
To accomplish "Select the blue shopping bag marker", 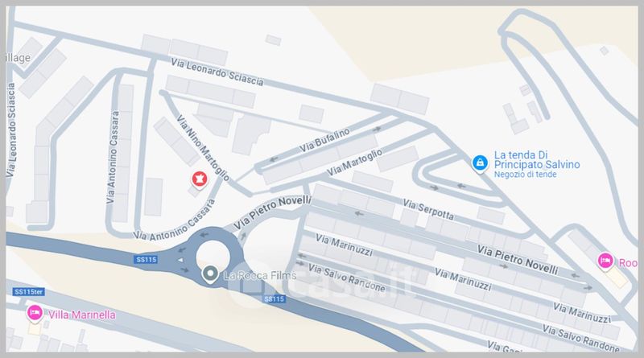I will point(479,163).
